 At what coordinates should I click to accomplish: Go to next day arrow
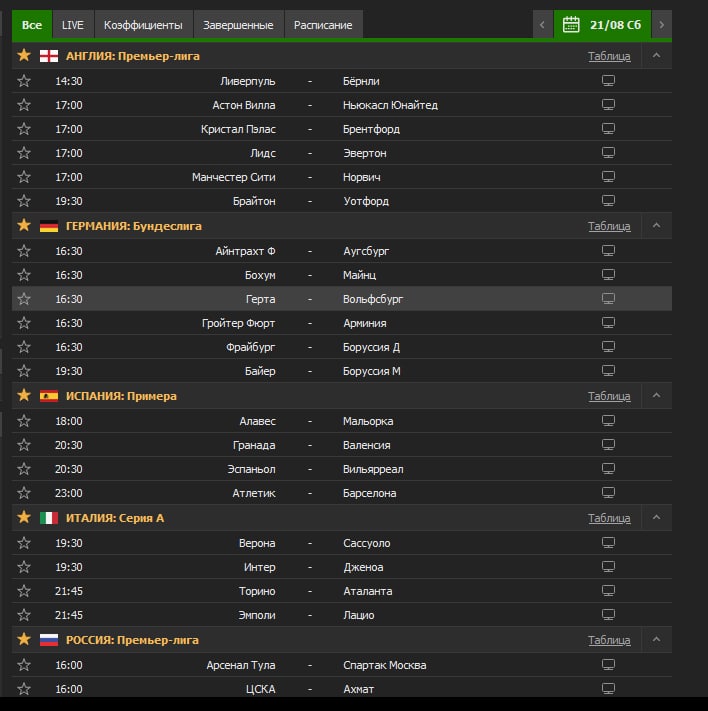(662, 24)
